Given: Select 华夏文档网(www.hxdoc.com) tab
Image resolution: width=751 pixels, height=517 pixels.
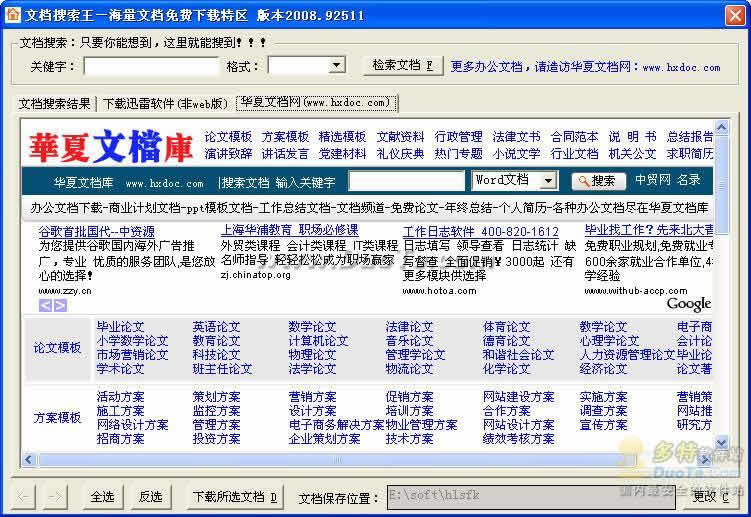Looking at the screenshot, I should tap(316, 103).
